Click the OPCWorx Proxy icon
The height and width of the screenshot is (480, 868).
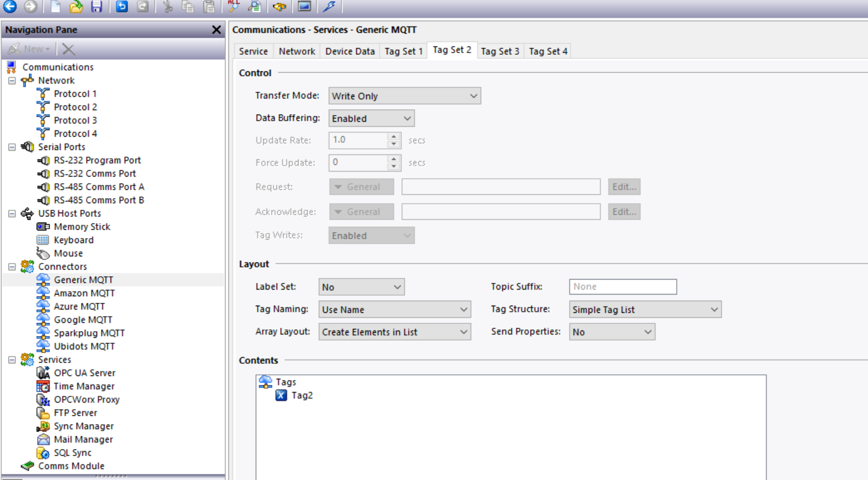pyautogui.click(x=43, y=399)
